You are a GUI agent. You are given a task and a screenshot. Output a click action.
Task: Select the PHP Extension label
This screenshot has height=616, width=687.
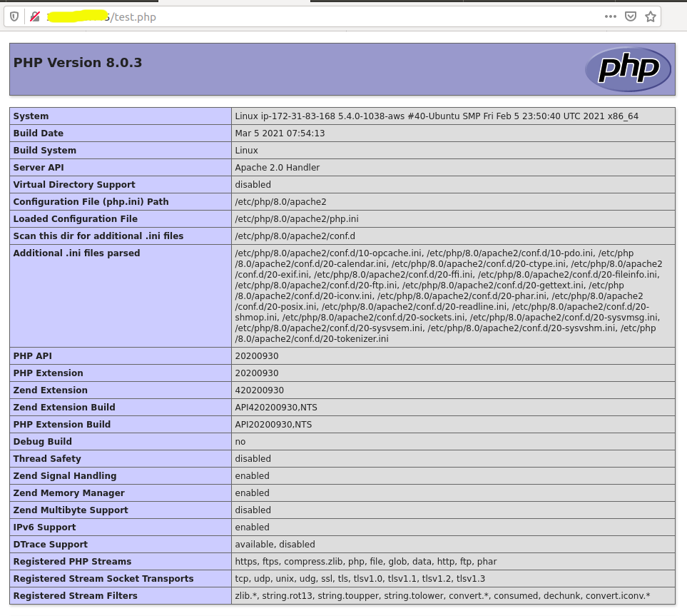49,373
